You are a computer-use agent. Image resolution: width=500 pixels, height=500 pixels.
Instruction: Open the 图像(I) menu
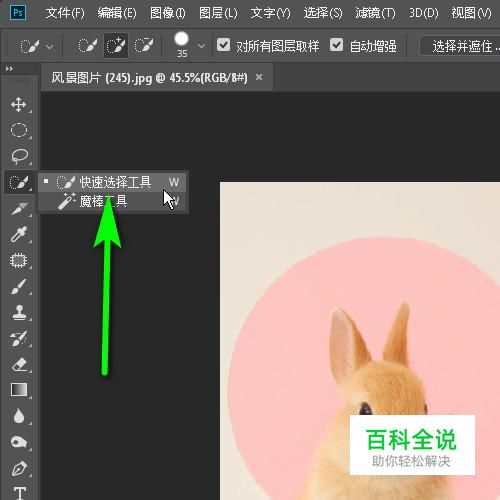pos(168,13)
